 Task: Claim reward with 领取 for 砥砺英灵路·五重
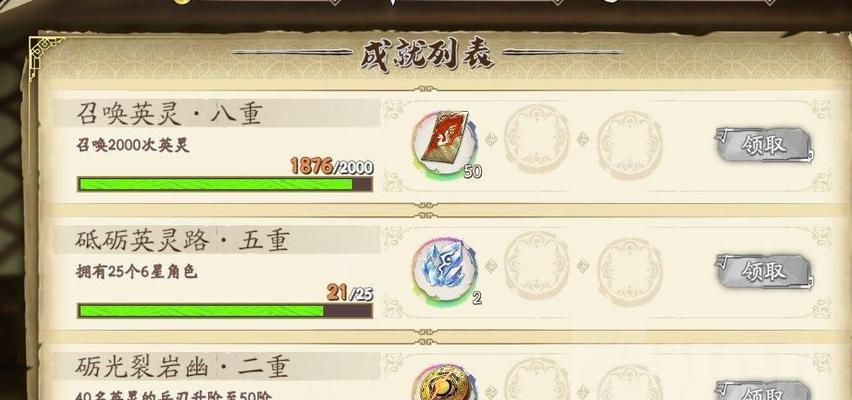click(x=764, y=271)
